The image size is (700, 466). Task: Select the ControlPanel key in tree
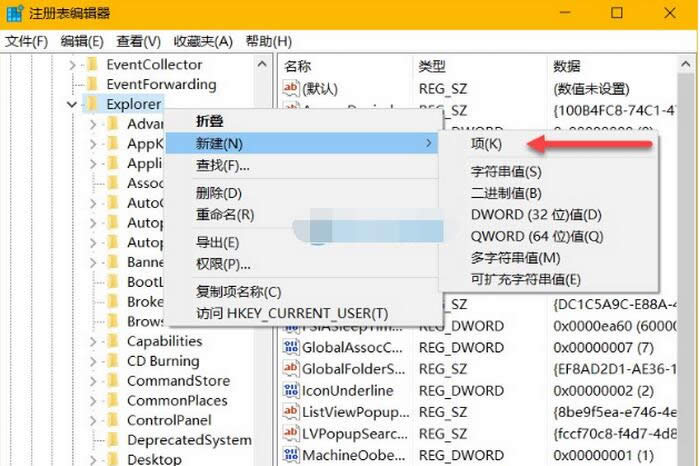point(170,420)
